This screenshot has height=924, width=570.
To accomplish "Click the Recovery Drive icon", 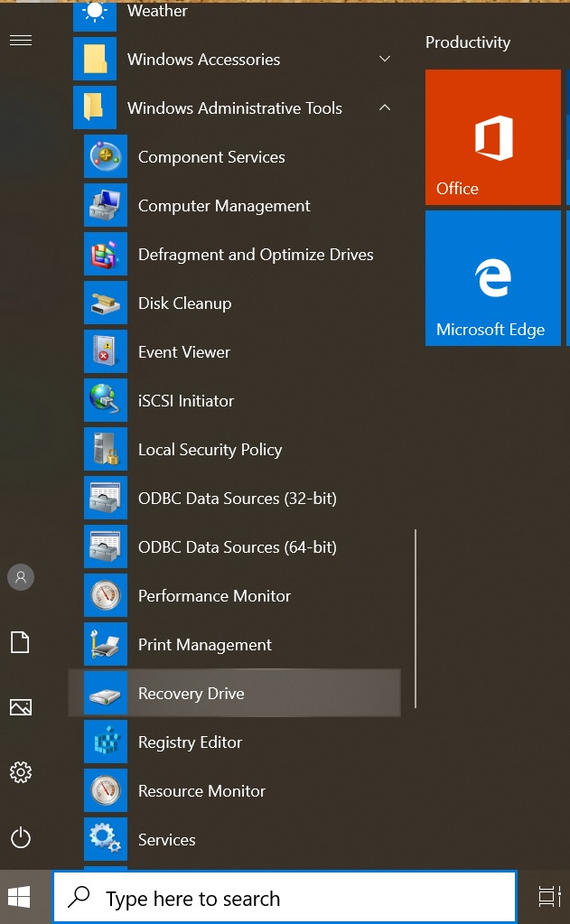I will (106, 693).
